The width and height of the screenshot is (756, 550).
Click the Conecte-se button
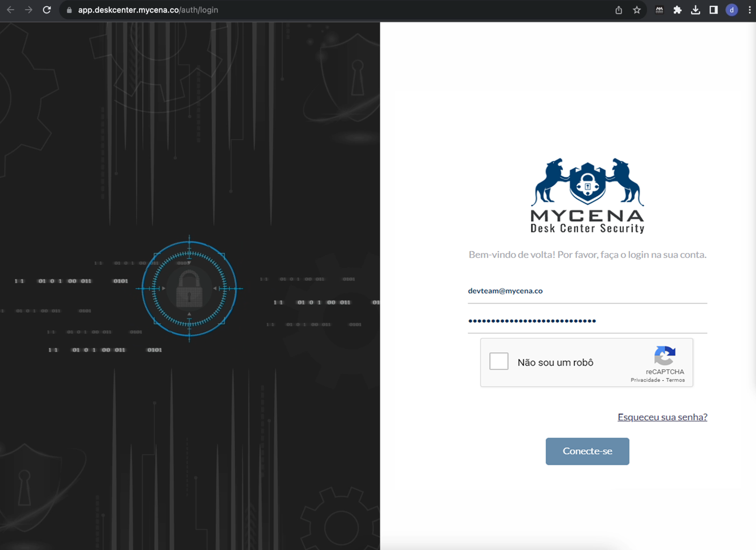[587, 452]
